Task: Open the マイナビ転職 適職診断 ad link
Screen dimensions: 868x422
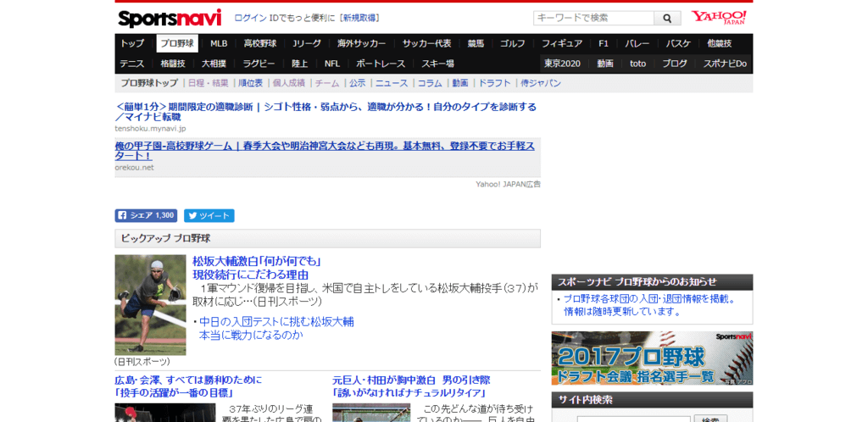Action: 326,112
